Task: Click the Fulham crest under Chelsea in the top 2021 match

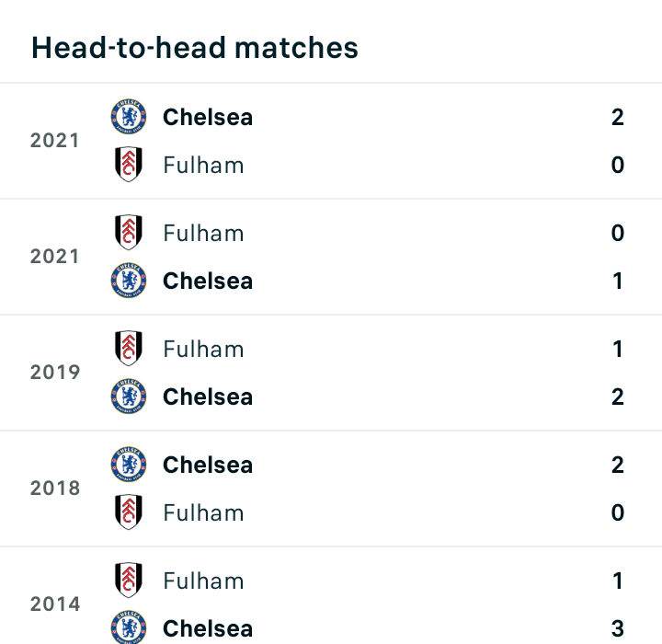Action: click(x=129, y=165)
